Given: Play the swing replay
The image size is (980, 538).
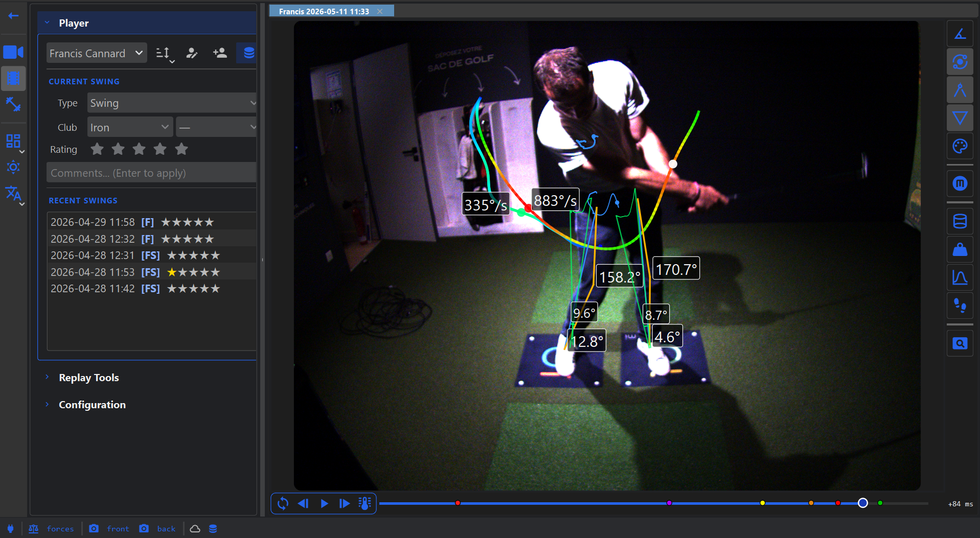Looking at the screenshot, I should click(324, 503).
